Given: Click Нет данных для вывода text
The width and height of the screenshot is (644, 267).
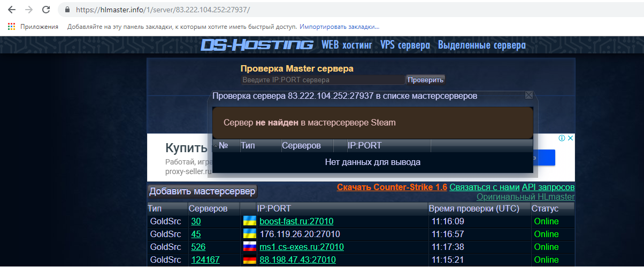Looking at the screenshot, I should (373, 162).
